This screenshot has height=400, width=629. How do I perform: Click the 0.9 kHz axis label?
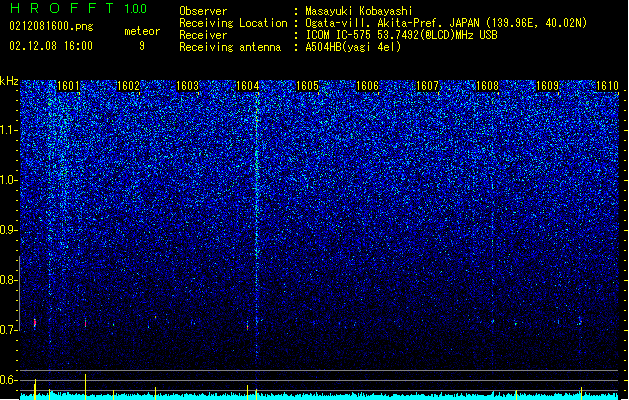[x=8, y=230]
